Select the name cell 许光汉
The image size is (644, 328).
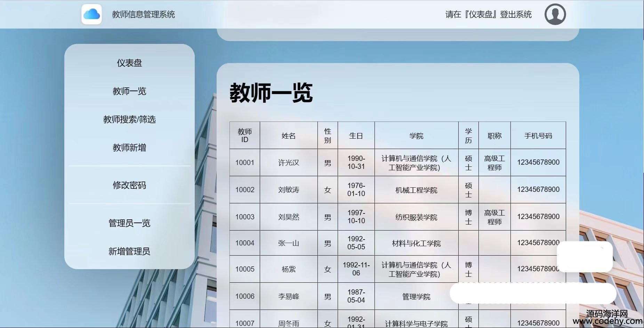click(x=289, y=163)
